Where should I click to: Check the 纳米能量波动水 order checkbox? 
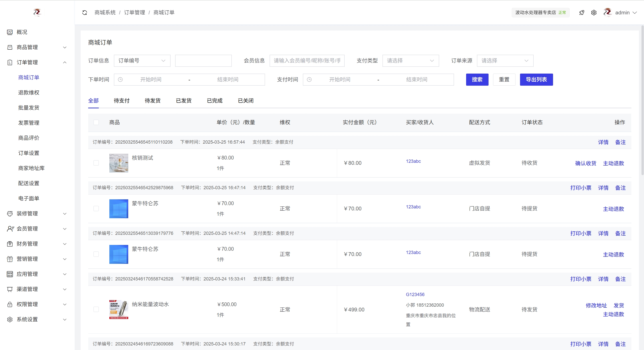point(96,309)
